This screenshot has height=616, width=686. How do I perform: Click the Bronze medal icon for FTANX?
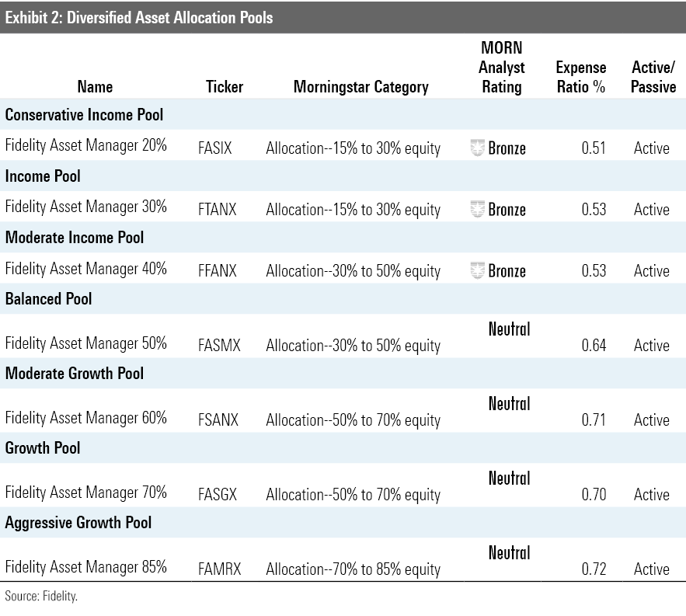click(478, 209)
